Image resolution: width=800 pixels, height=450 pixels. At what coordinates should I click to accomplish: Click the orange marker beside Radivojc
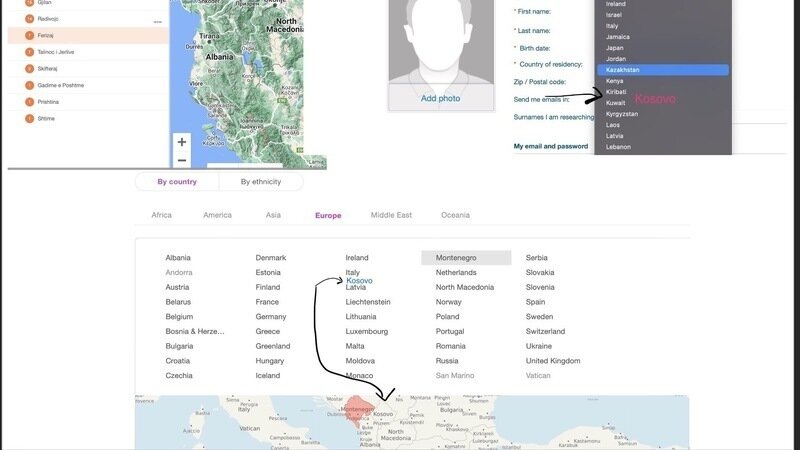coord(29,19)
